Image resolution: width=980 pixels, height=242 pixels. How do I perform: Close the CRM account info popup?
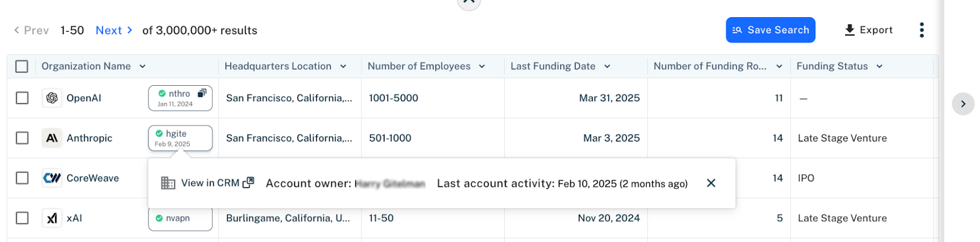click(711, 183)
